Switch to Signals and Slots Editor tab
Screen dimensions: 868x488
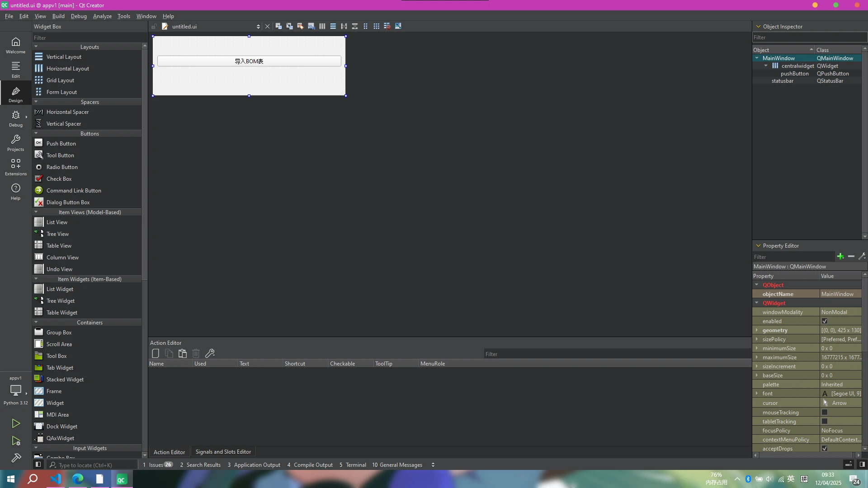coord(223,452)
